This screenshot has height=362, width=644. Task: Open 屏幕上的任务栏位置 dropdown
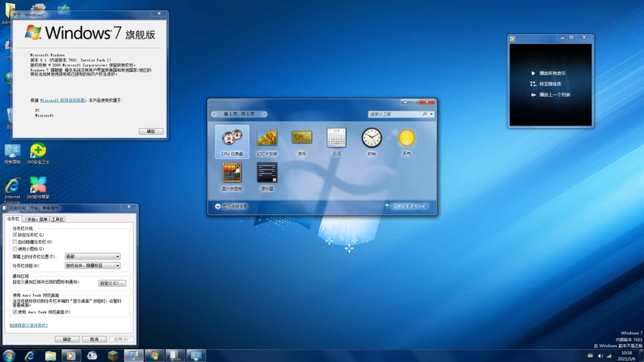coord(92,257)
